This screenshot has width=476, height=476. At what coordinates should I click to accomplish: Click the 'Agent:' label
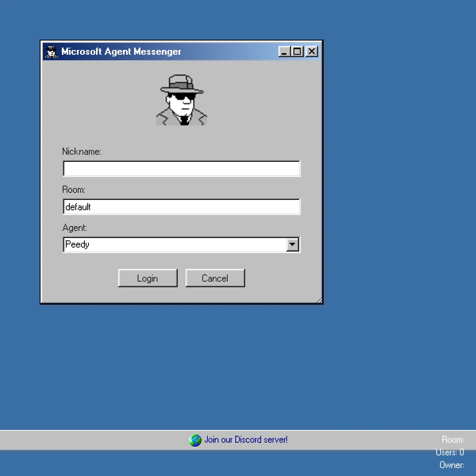75,228
